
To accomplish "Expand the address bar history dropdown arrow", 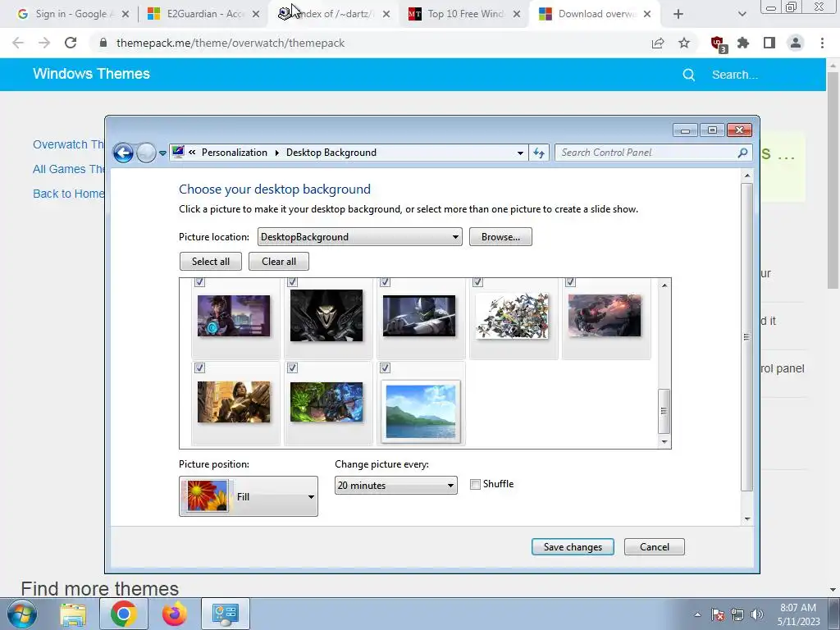I will click(520, 153).
